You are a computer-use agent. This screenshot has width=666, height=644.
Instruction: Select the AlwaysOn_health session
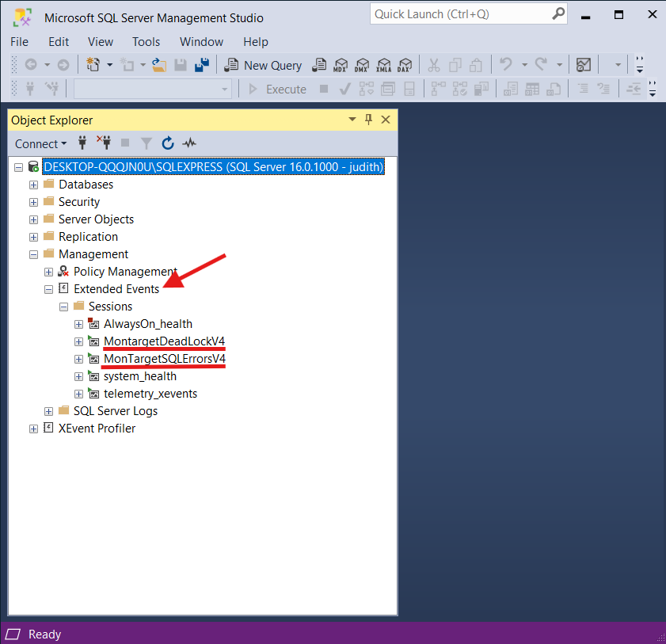click(x=148, y=324)
